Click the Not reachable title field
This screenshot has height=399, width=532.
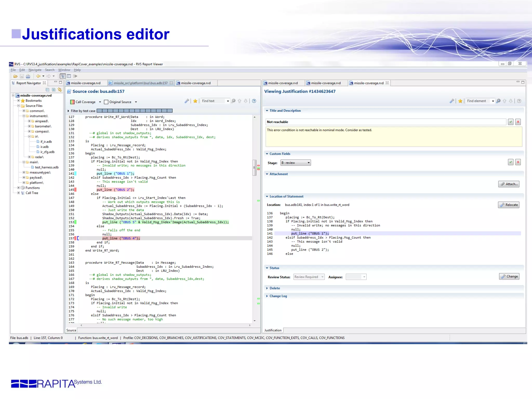(386, 122)
